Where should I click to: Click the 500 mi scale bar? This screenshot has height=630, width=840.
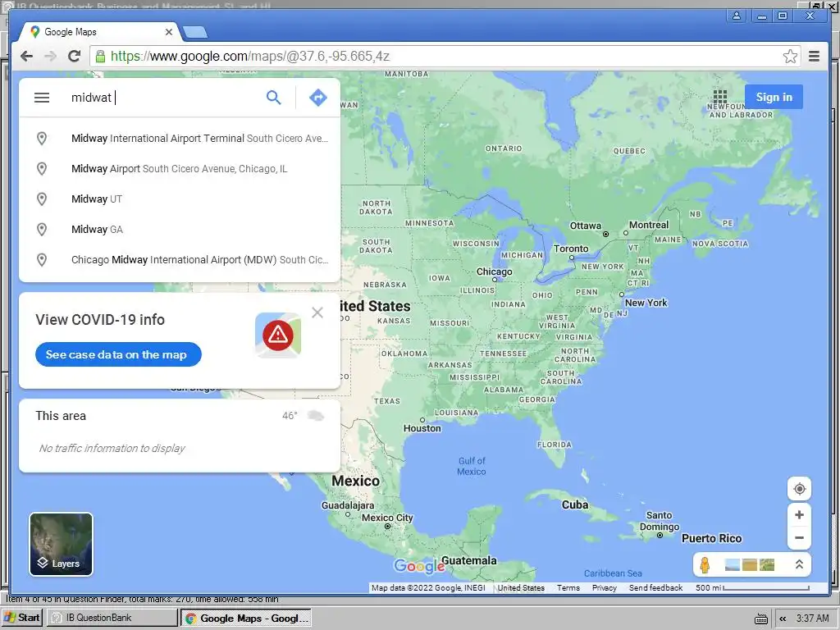coord(753,587)
